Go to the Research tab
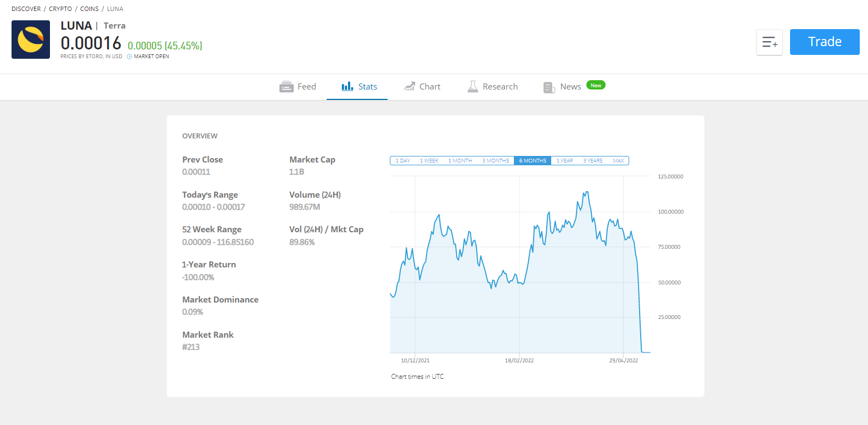 (492, 87)
